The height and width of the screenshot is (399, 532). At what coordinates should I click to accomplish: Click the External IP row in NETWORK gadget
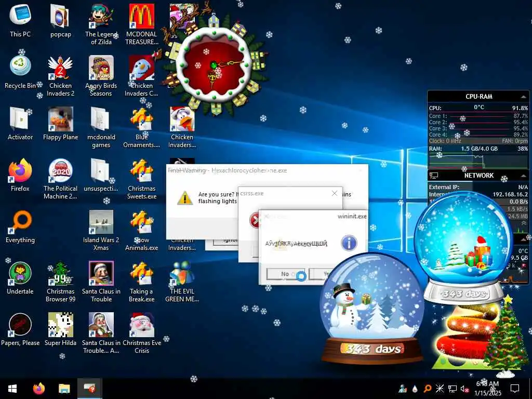tap(478, 187)
